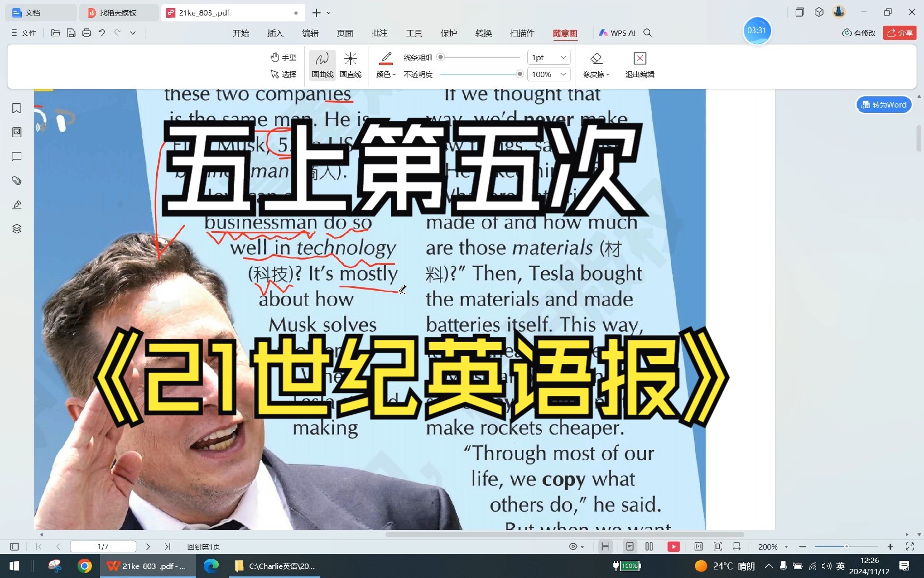Go to the last page
This screenshot has width=924, height=578.
point(167,546)
